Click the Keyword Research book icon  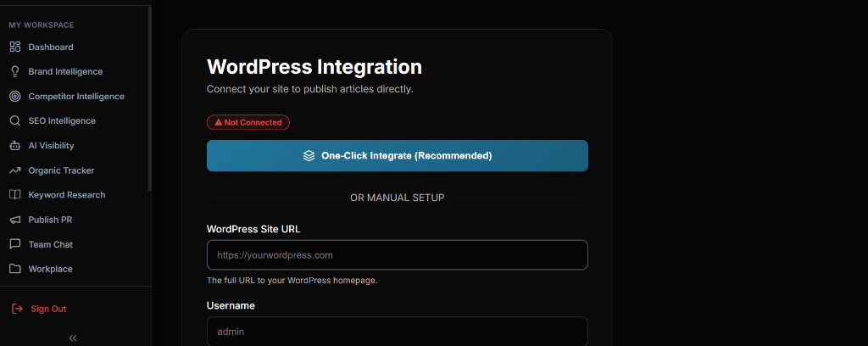tap(15, 195)
